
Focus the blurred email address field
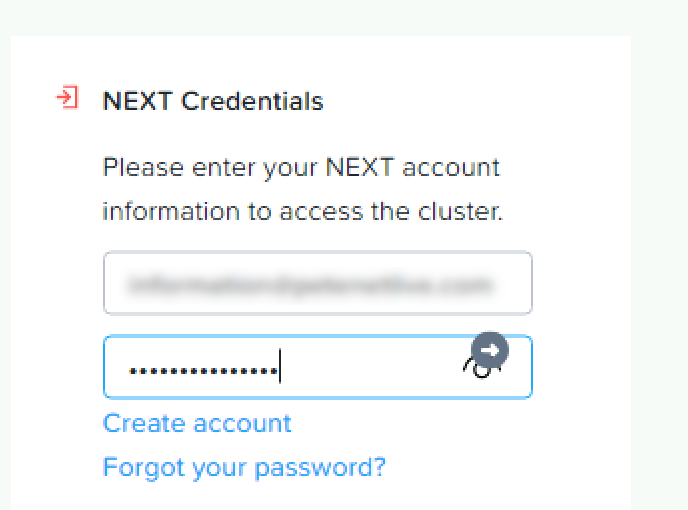point(317,284)
